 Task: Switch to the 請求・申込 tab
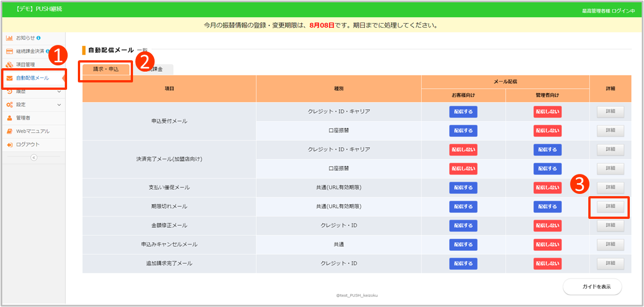(106, 69)
